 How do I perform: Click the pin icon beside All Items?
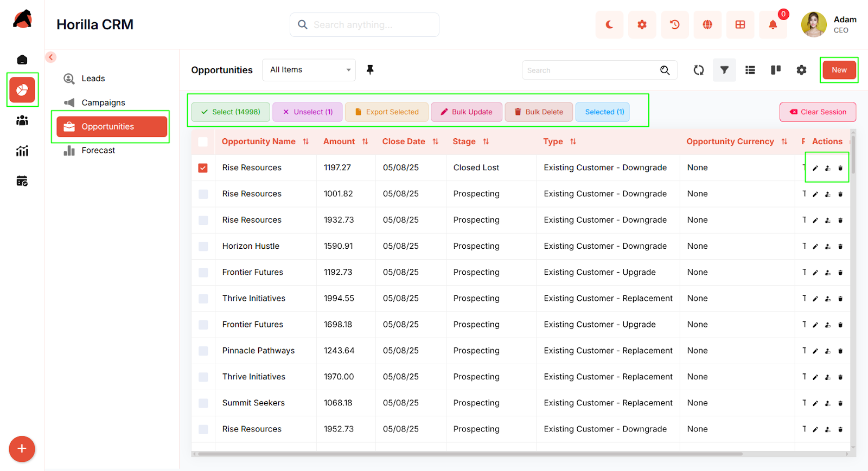click(x=370, y=70)
